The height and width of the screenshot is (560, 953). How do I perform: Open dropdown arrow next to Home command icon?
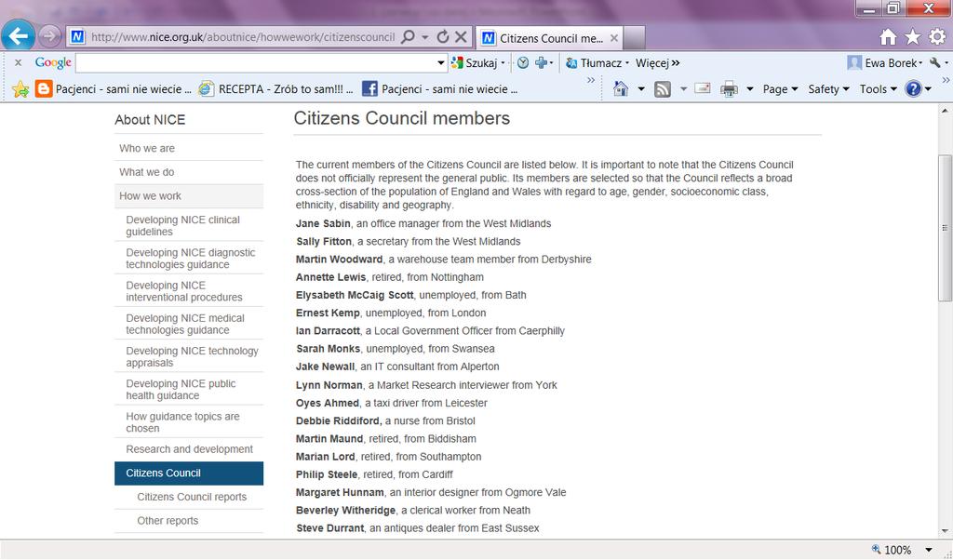640,89
